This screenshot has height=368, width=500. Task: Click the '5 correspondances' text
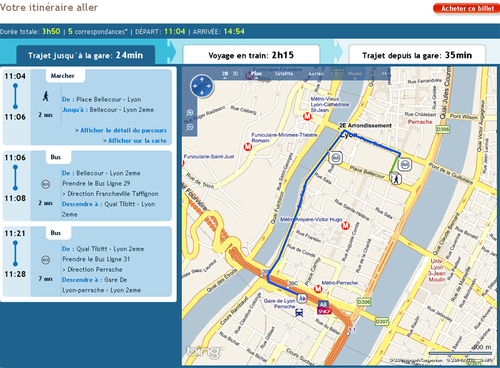98,31
